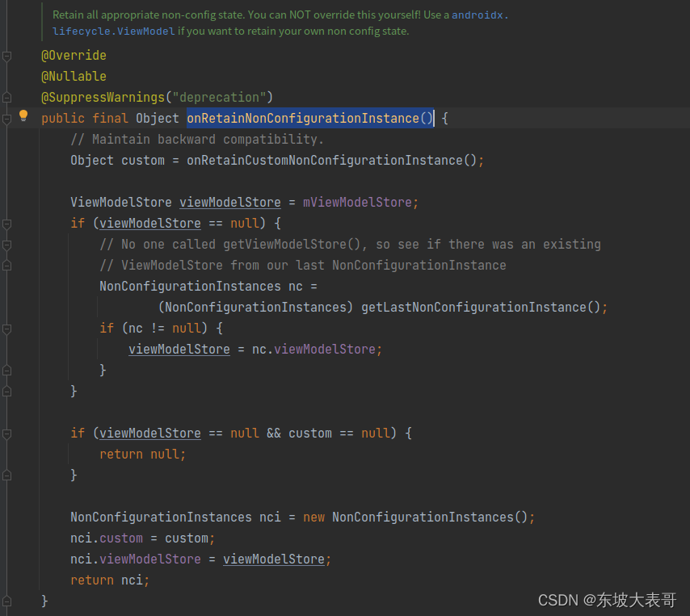Image resolution: width=690 pixels, height=616 pixels.
Task: Click the 'final' keyword
Action: 110,119
